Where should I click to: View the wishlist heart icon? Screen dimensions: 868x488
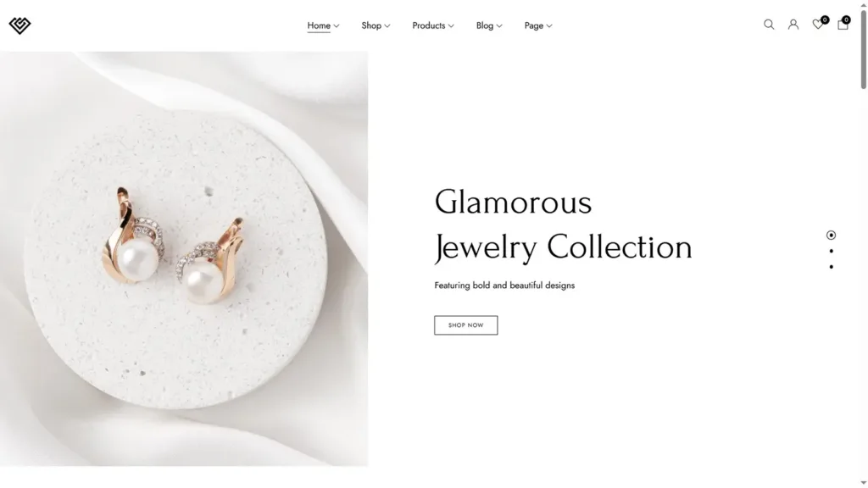click(817, 25)
